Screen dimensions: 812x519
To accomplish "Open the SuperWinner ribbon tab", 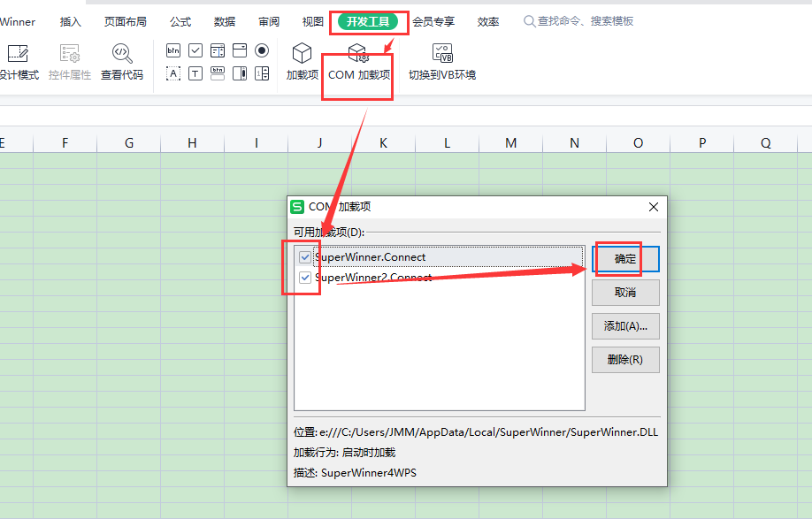I will pos(18,22).
